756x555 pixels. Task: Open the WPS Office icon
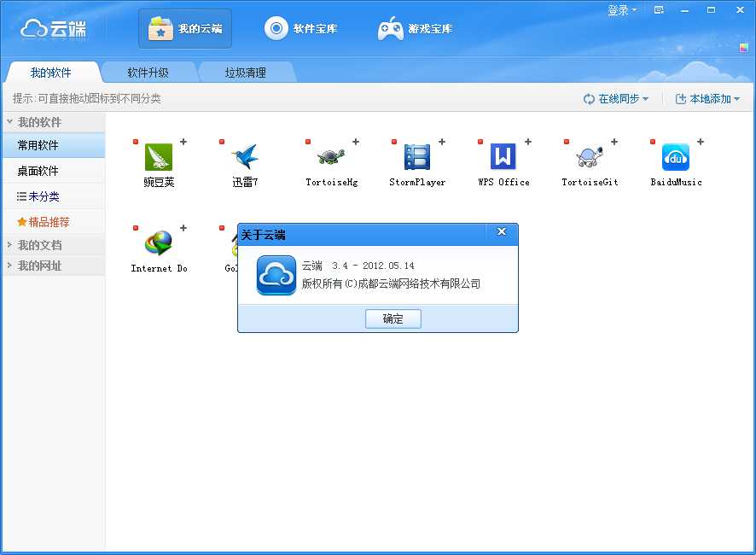click(x=503, y=157)
